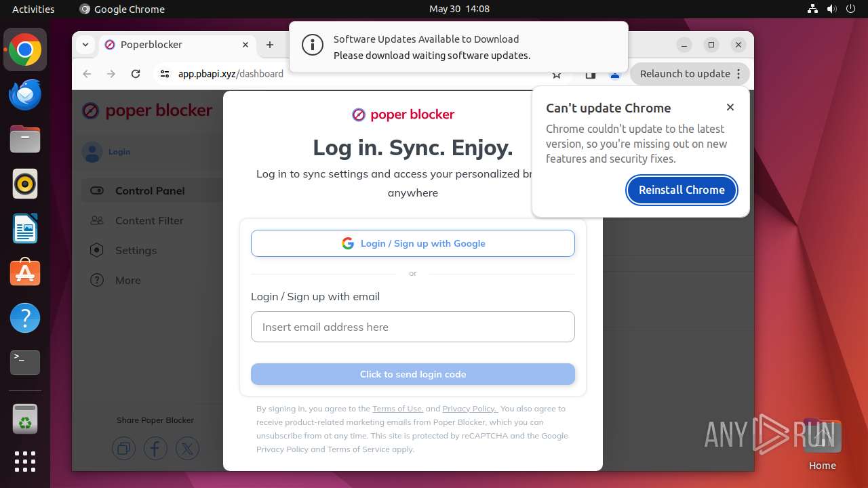Share Poper Blocker on X
Viewport: 868px width, 488px height.
[x=187, y=448]
